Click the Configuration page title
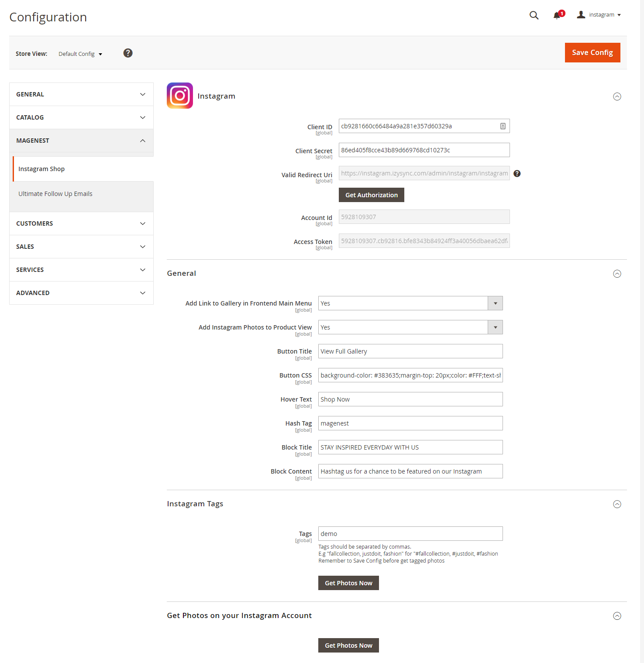 coord(48,17)
